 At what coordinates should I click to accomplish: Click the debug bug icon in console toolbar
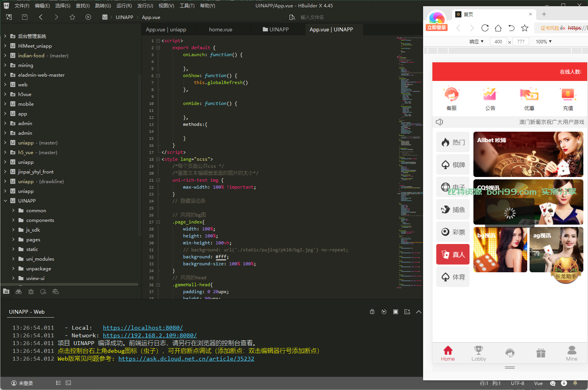(372, 312)
